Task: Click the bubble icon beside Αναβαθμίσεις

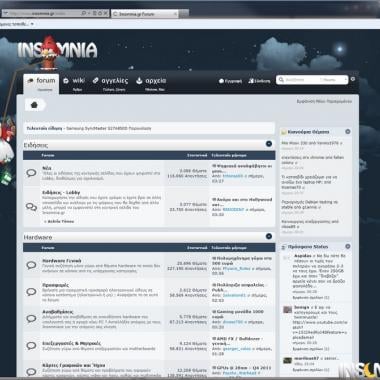Action: tap(31, 318)
